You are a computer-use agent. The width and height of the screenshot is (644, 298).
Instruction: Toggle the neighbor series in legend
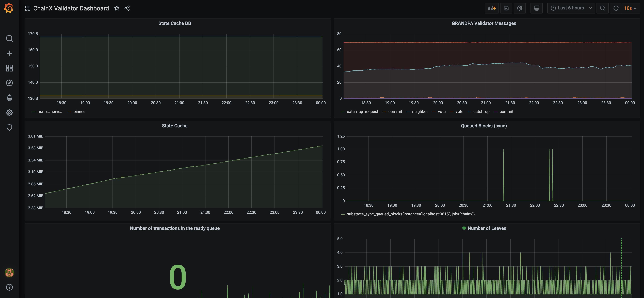pyautogui.click(x=420, y=112)
